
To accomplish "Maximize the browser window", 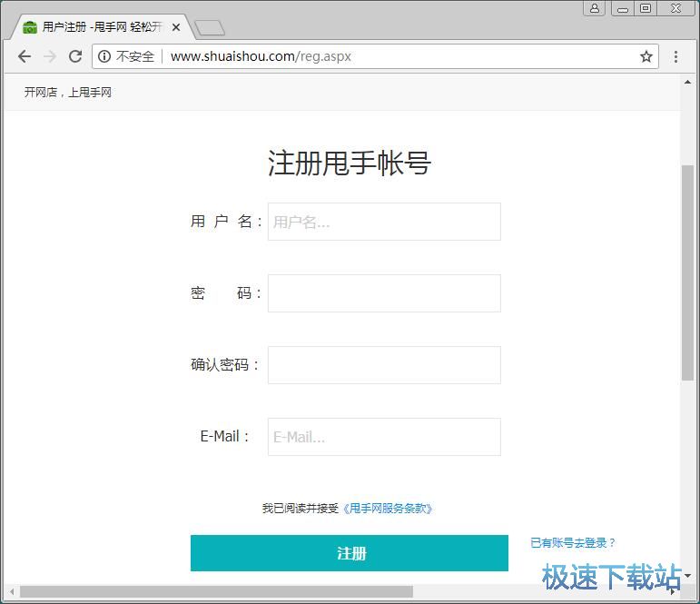I will point(646,8).
